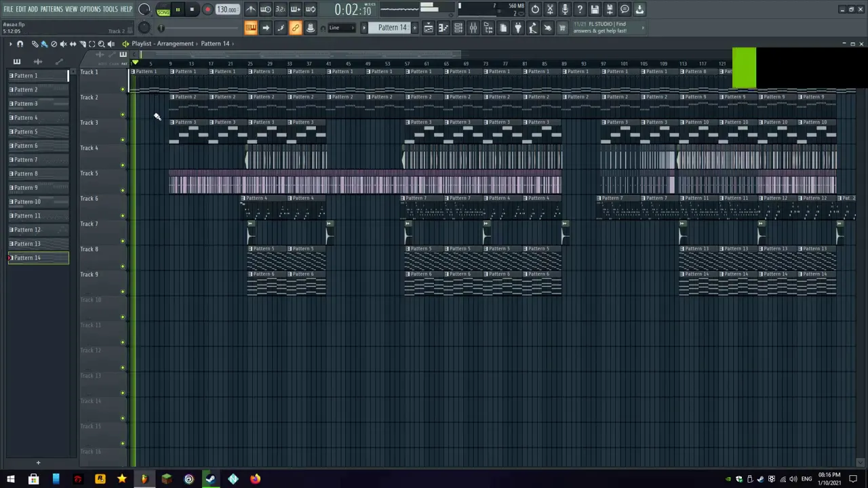Image resolution: width=868 pixels, height=488 pixels.
Task: Enable wait for input before recording
Action: click(x=266, y=9)
